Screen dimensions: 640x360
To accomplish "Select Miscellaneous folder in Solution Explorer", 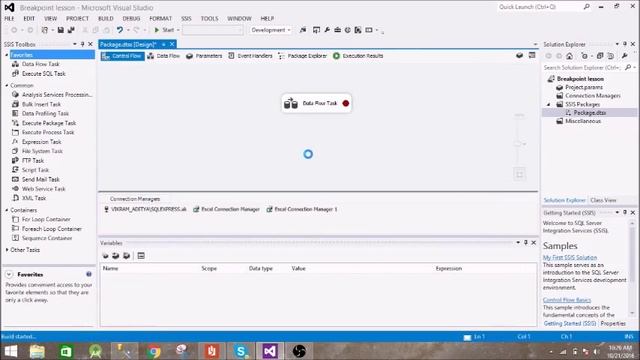I will click(x=579, y=121).
